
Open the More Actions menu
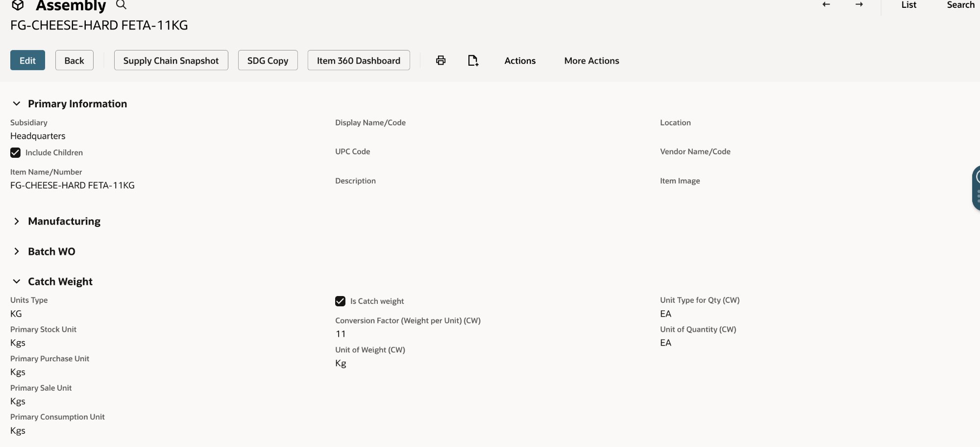pyautogui.click(x=591, y=60)
